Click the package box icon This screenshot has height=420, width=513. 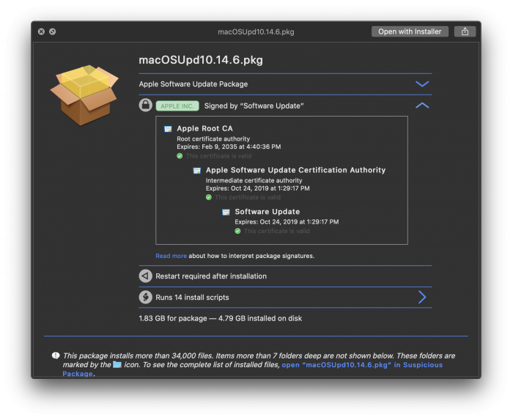(84, 95)
